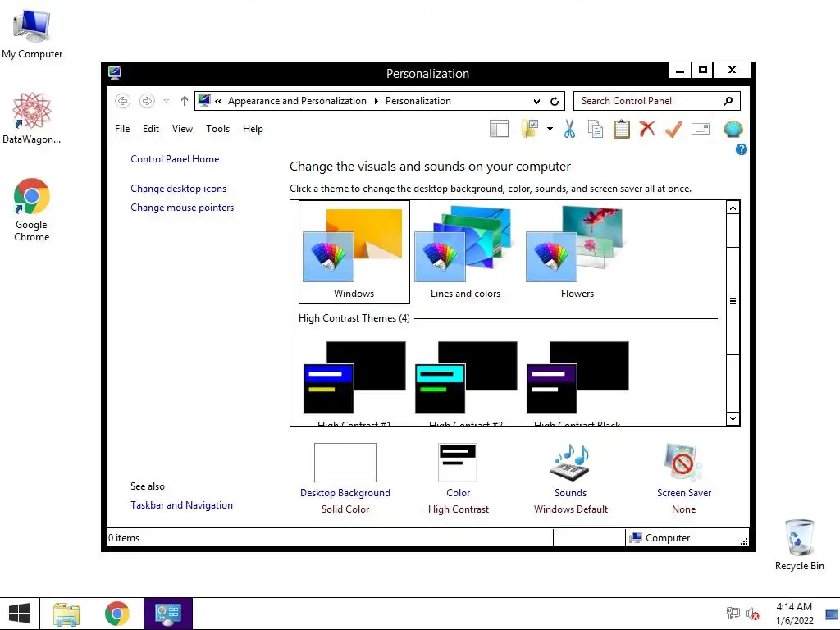Click themes list scroll up arrow
This screenshot has height=630, width=840.
pyautogui.click(x=733, y=208)
